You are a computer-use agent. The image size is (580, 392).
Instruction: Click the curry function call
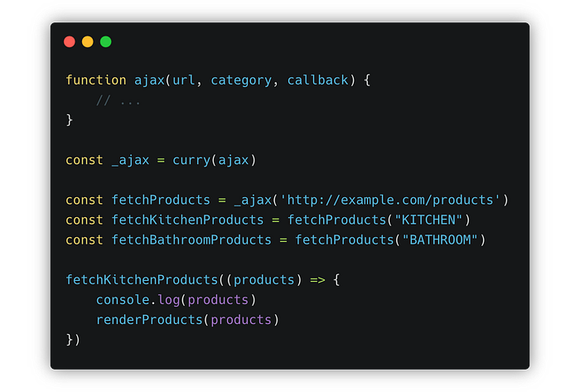point(191,161)
